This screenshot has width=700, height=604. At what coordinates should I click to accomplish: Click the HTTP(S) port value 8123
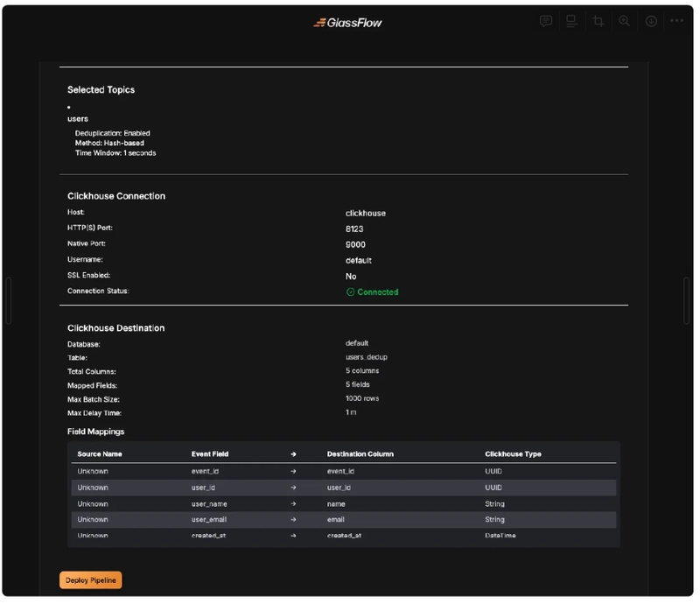[x=354, y=228]
